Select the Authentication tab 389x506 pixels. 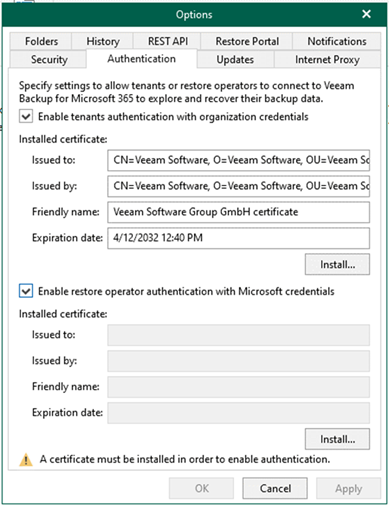coord(141,59)
